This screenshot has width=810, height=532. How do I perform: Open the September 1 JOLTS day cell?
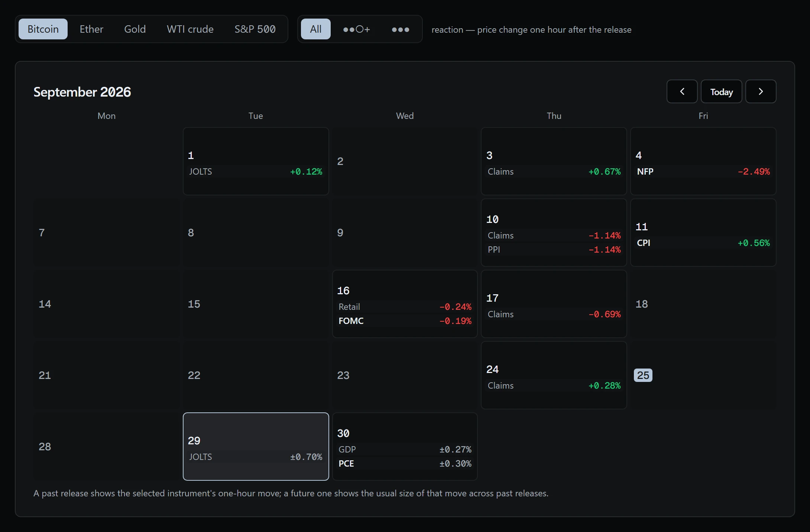click(256, 161)
